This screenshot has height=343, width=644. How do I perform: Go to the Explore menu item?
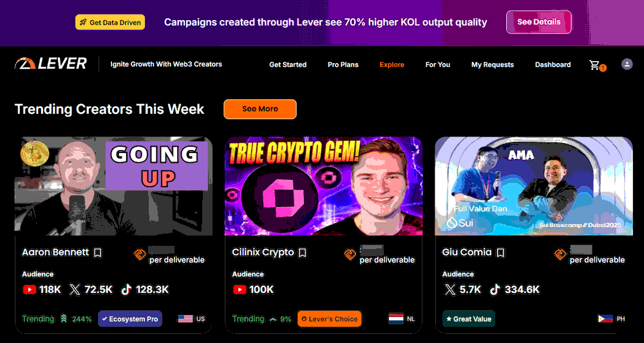point(392,64)
